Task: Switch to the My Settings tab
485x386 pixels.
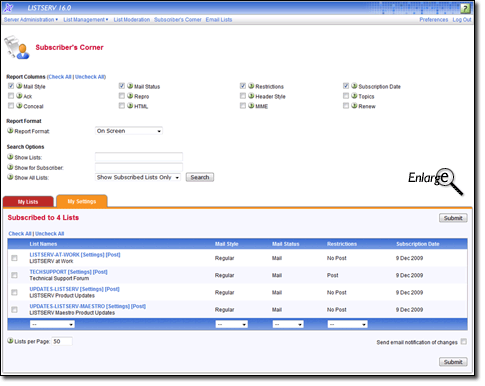Action: [82, 201]
